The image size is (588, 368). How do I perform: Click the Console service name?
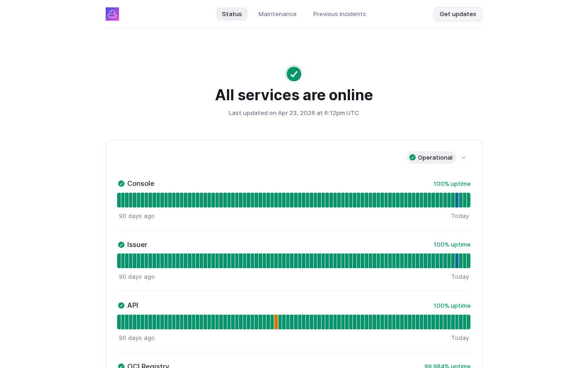[x=141, y=184]
